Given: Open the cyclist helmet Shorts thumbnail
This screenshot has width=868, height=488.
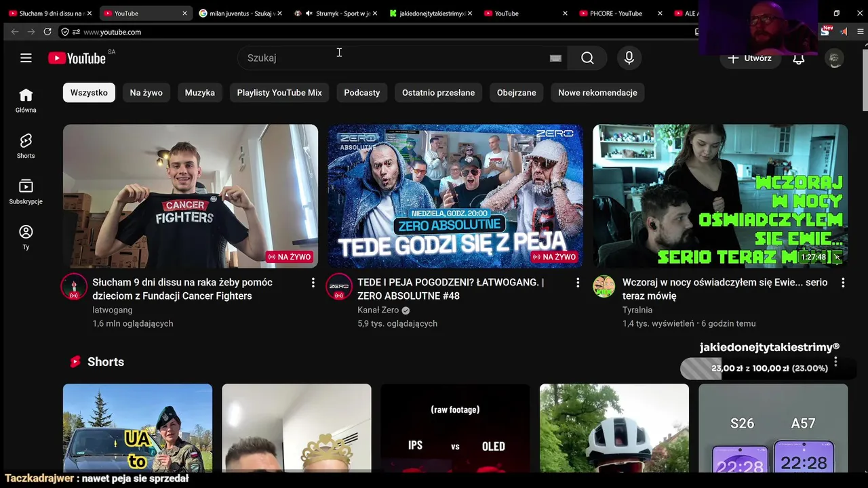Looking at the screenshot, I should [x=614, y=428].
